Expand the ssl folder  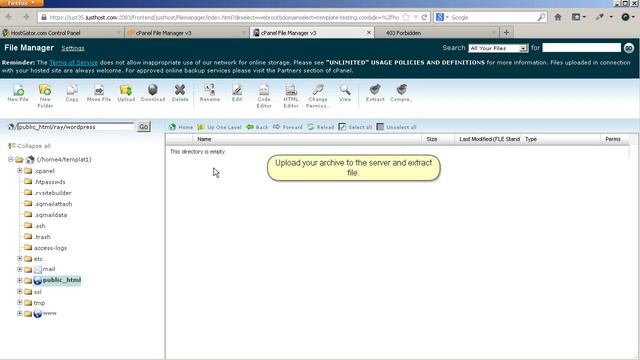coord(20,291)
